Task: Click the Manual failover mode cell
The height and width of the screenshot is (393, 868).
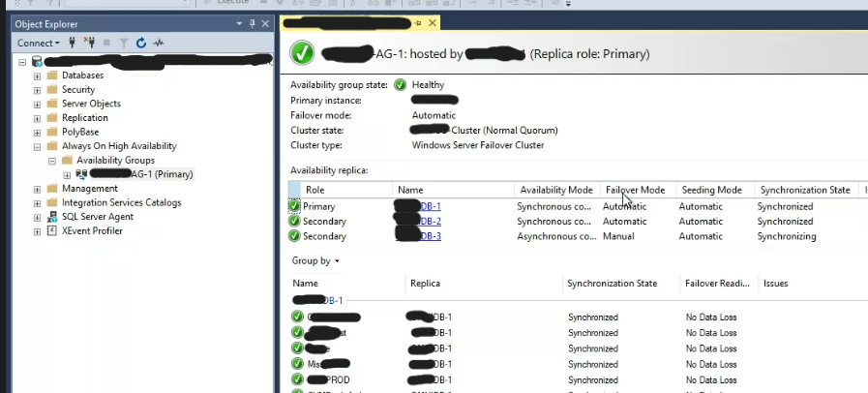Action: [x=618, y=236]
